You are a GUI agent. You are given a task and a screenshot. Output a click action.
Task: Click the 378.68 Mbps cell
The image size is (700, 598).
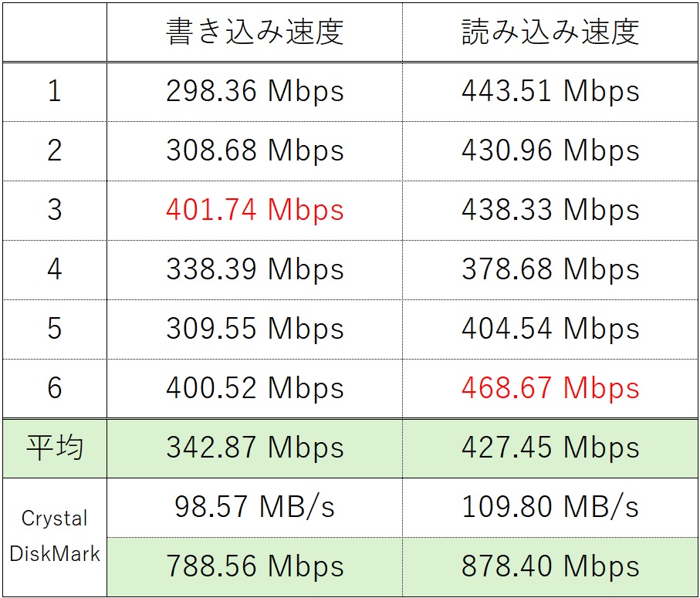click(550, 269)
